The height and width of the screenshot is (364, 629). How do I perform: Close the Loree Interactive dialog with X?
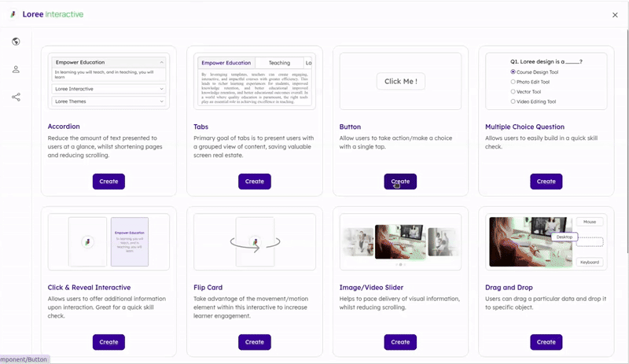tap(615, 15)
